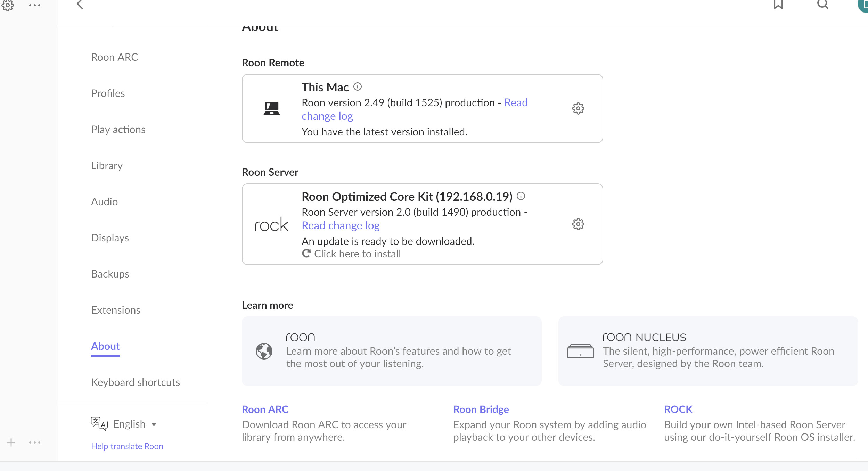Viewport: 868px width, 471px height.
Task: Open settings gear for Roon Optimized Core Kit
Action: pyautogui.click(x=578, y=224)
